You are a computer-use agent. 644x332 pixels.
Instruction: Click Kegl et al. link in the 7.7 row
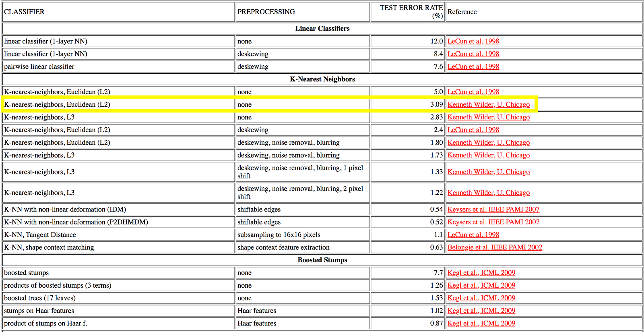coord(481,273)
